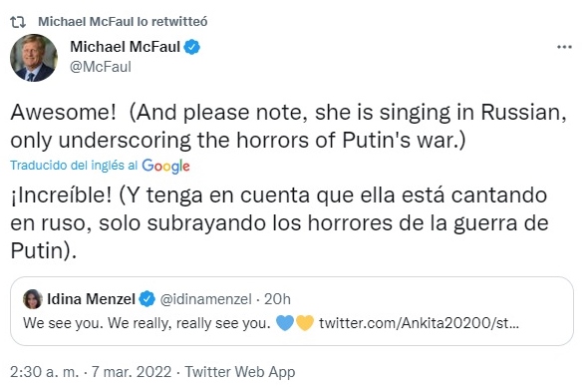Click the Twitter Web App source link

pyautogui.click(x=240, y=372)
